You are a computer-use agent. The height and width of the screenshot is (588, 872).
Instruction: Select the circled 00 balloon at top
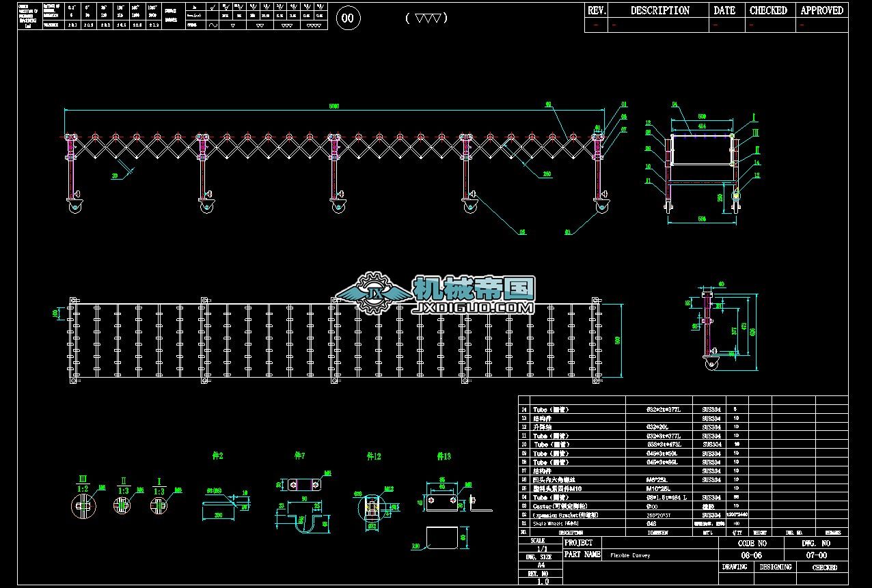tap(348, 18)
